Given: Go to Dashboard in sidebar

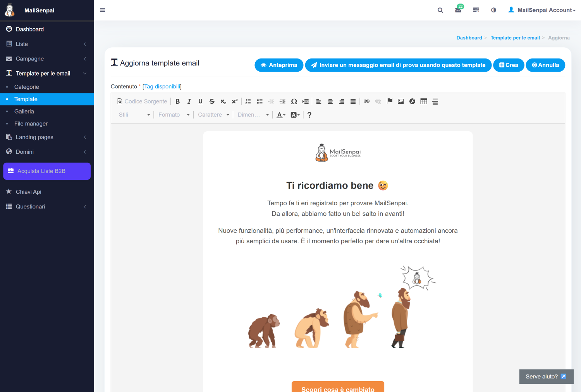Looking at the screenshot, I should tap(30, 29).
